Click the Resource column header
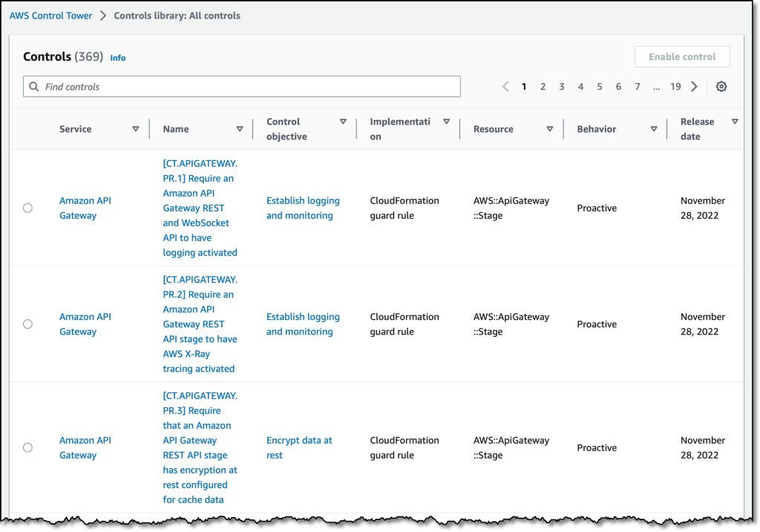The height and width of the screenshot is (532, 760). [x=493, y=129]
